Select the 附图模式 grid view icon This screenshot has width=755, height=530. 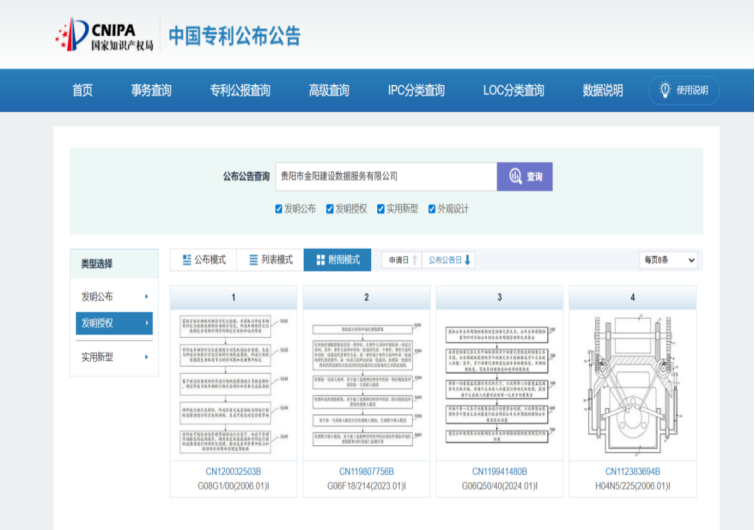pos(320,260)
